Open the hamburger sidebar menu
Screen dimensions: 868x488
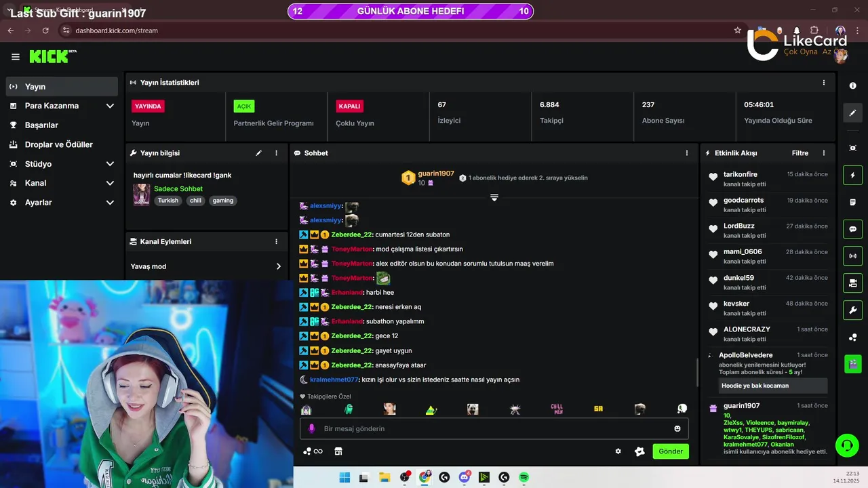point(16,57)
